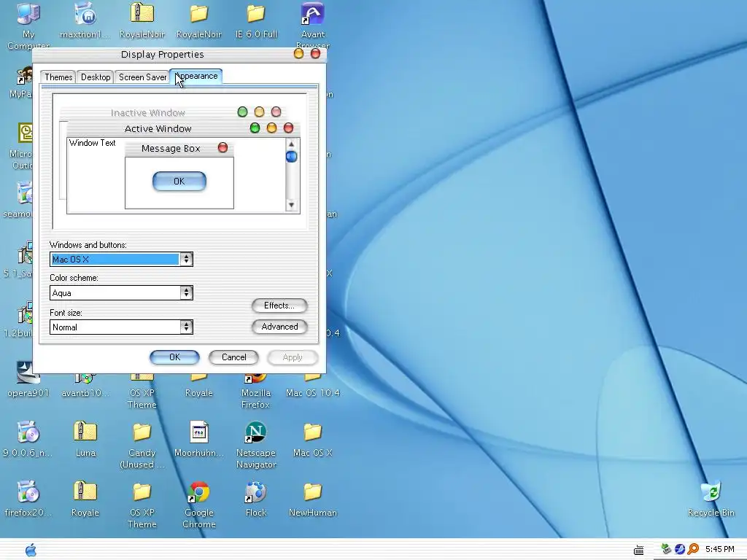Click the taskbar clock showing 5:45 PM

[719, 549]
